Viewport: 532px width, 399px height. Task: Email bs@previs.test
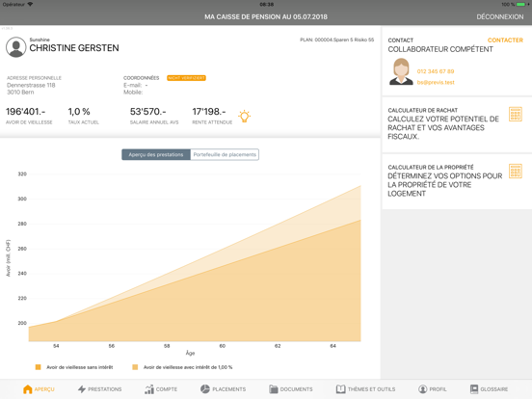point(436,82)
